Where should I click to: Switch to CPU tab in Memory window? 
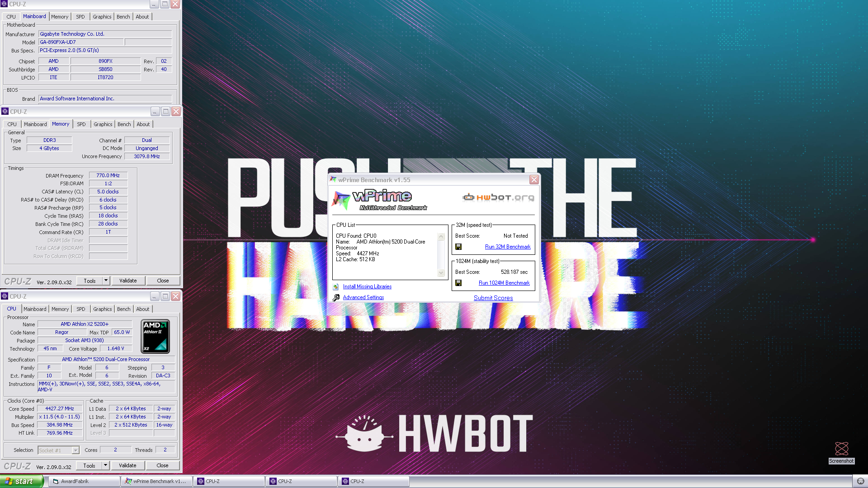(x=12, y=124)
